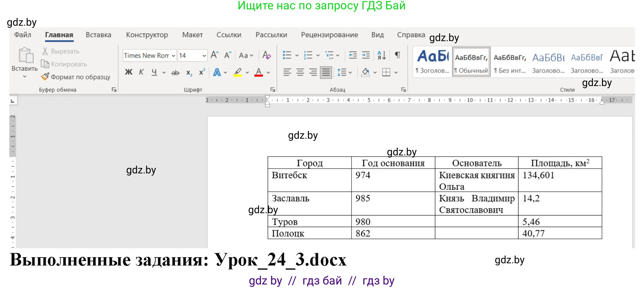
Task: Align text right
Action: 313,72
